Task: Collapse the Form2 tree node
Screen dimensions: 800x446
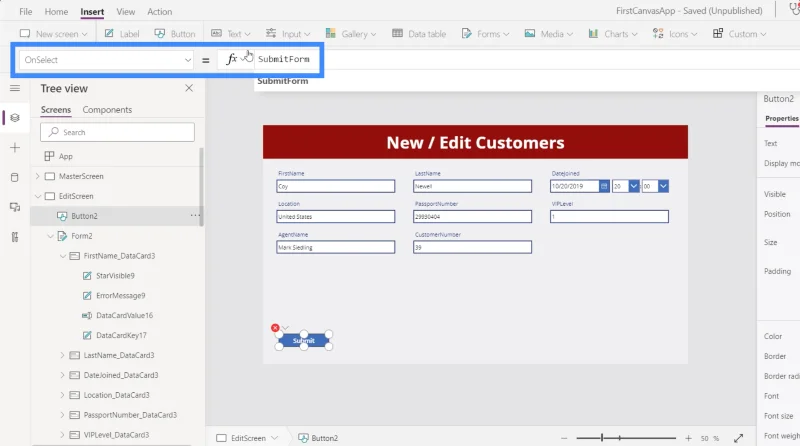Action: 50,236
